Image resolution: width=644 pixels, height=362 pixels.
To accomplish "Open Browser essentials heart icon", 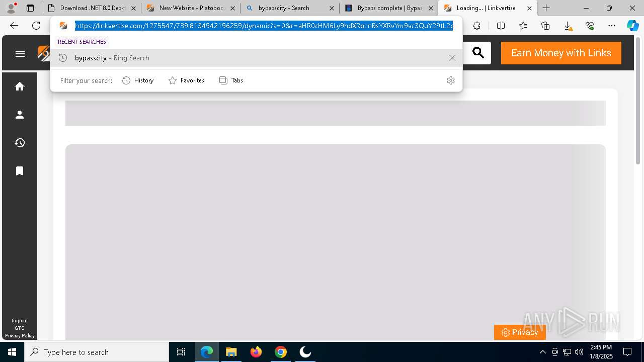I will pyautogui.click(x=590, y=26).
